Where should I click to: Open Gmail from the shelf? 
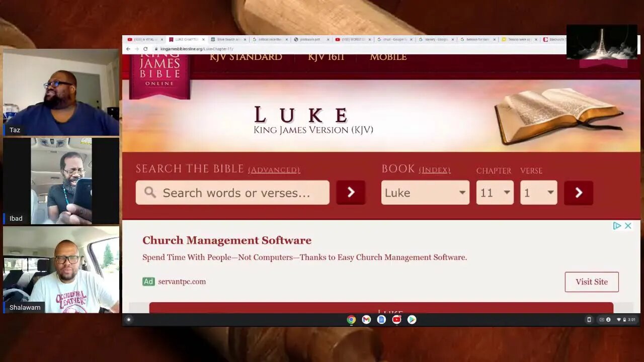tap(366, 319)
